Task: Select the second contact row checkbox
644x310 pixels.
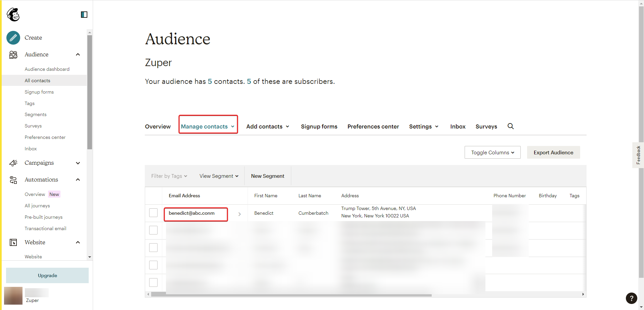Action: pos(153,230)
